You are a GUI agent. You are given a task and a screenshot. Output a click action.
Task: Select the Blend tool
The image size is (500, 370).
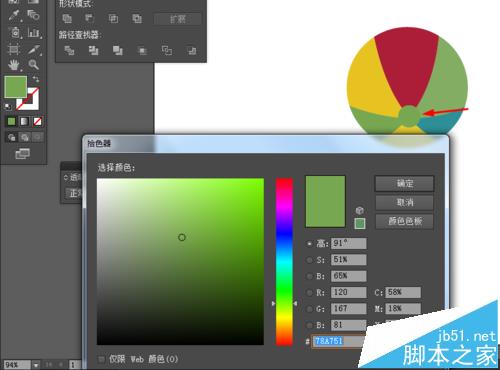click(x=33, y=15)
